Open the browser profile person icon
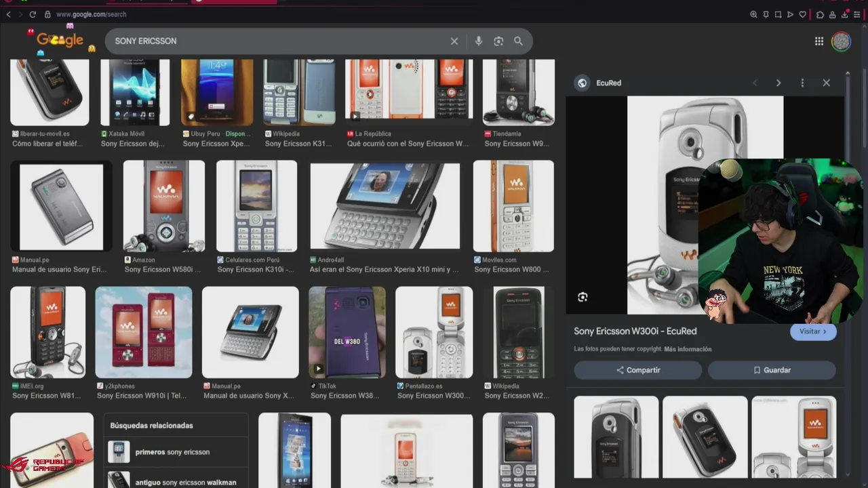 [x=833, y=14]
